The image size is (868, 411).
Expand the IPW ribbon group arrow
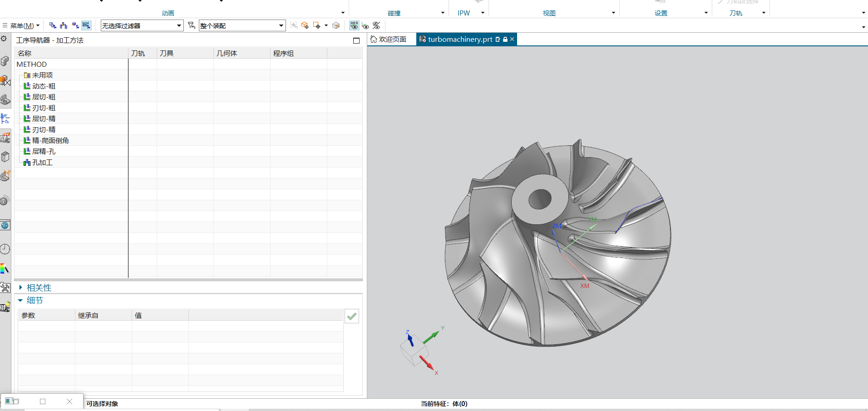[483, 13]
